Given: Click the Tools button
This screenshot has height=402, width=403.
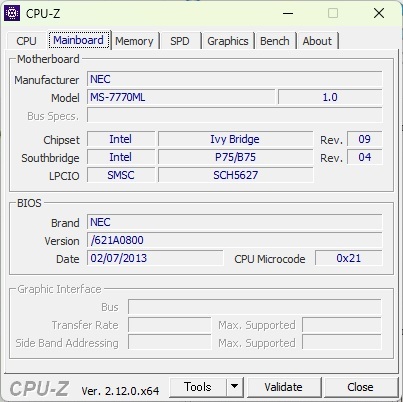Looking at the screenshot, I should (x=198, y=387).
